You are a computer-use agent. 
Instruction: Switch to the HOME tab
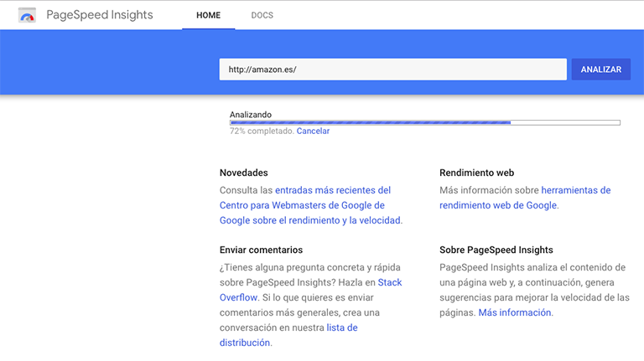(208, 15)
